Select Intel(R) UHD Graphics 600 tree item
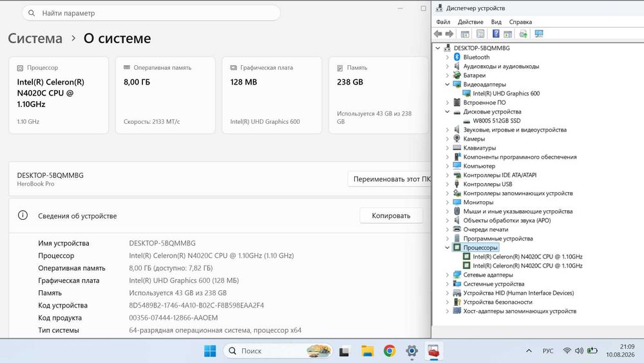Image resolution: width=644 pixels, height=363 pixels. (x=506, y=93)
